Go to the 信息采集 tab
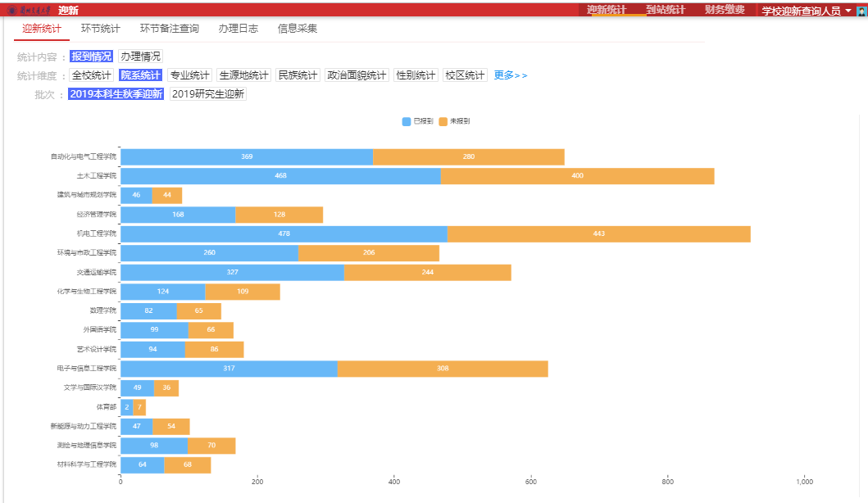 (297, 29)
